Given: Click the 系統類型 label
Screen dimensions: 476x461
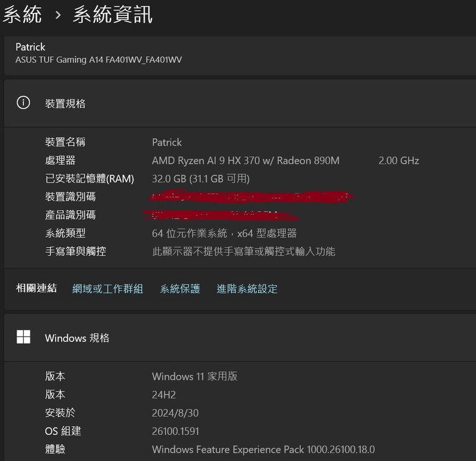Looking at the screenshot, I should [x=65, y=233].
